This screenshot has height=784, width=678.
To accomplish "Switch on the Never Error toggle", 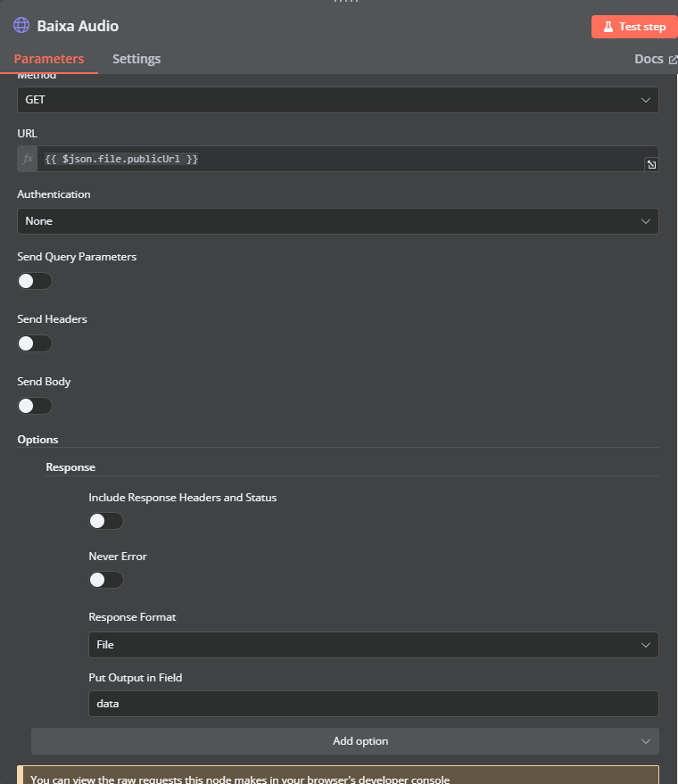I will [x=106, y=580].
